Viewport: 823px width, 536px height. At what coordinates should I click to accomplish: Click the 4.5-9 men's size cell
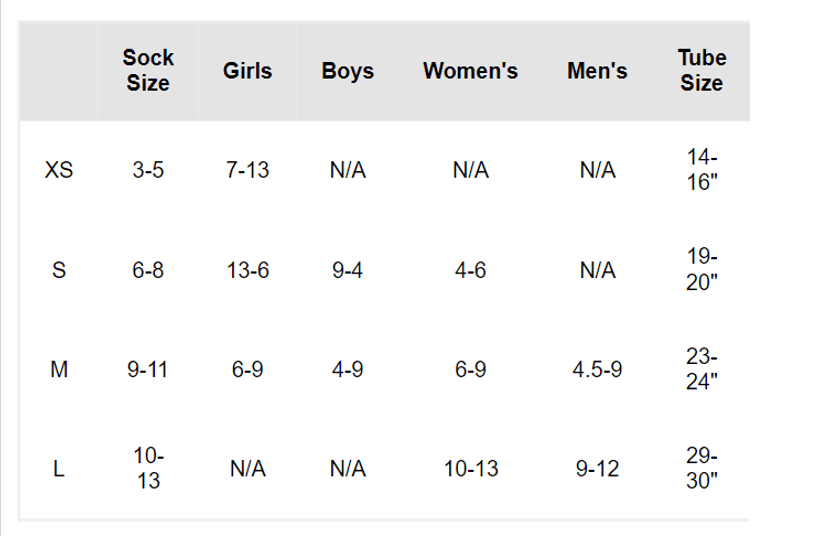point(597,370)
